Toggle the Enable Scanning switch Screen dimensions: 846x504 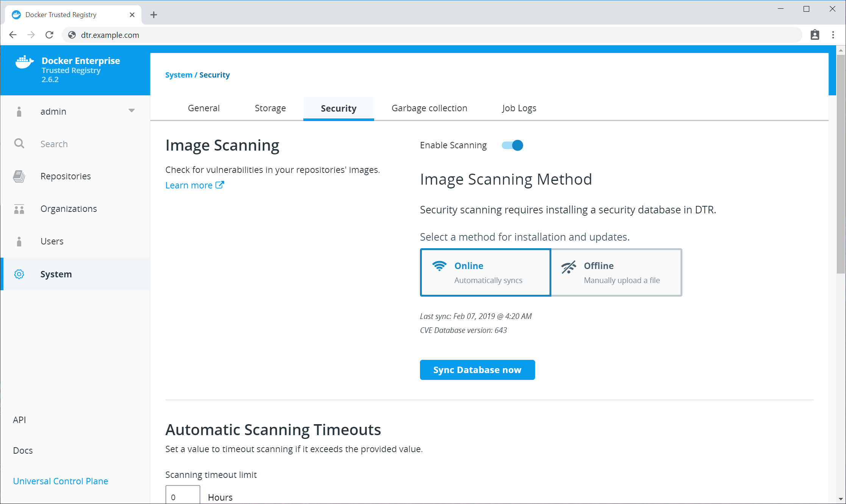pyautogui.click(x=512, y=145)
